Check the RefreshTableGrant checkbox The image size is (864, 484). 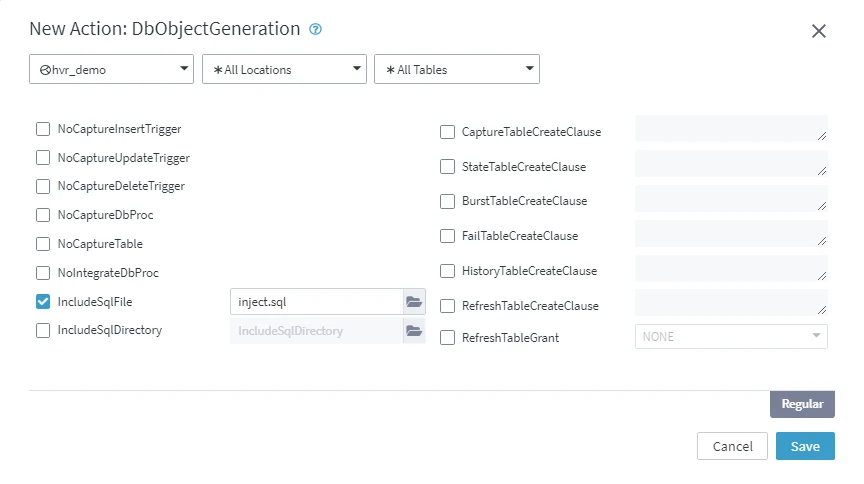(x=447, y=337)
